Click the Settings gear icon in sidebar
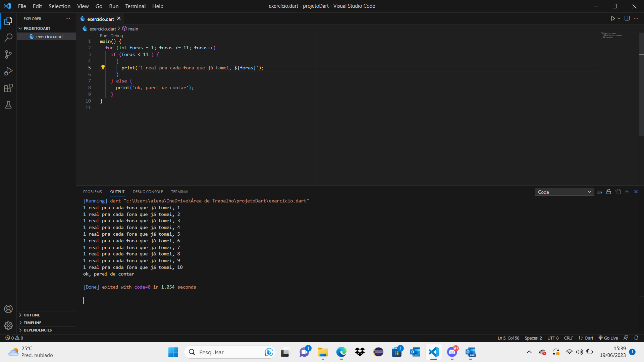 8,325
